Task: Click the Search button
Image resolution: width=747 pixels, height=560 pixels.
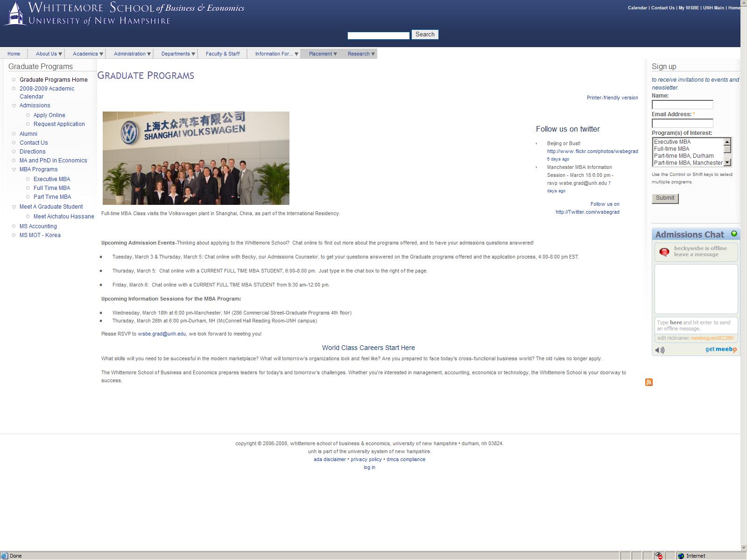Action: [x=425, y=35]
